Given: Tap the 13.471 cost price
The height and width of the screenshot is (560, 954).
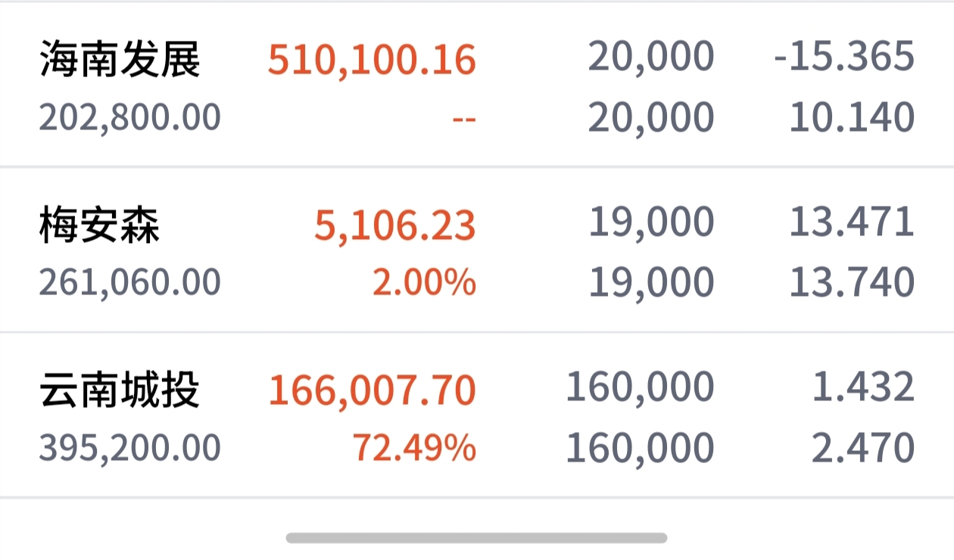Looking at the screenshot, I should click(x=852, y=222).
